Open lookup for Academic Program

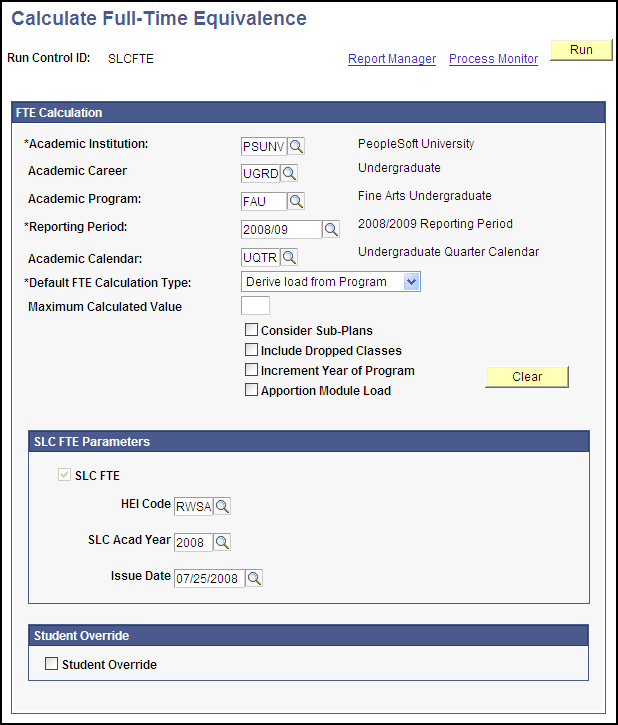coord(296,201)
